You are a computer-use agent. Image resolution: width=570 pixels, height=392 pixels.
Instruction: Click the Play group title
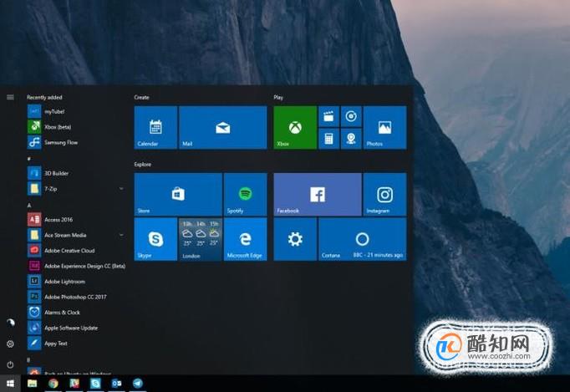(x=278, y=97)
